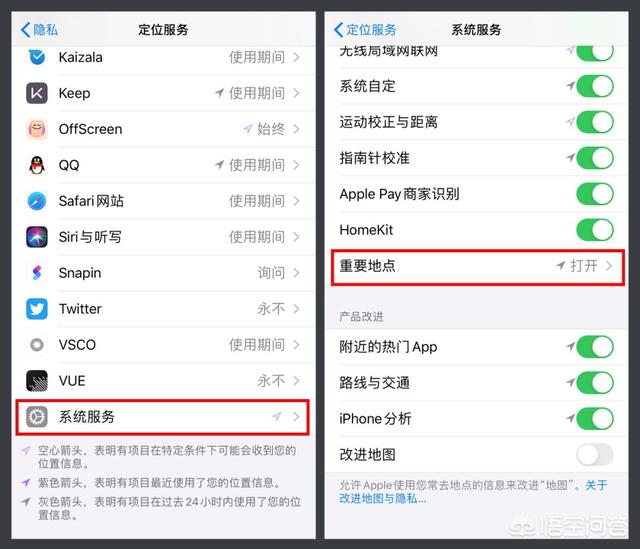Tap the QQ penguin icon
The height and width of the screenshot is (549, 640).
click(37, 165)
